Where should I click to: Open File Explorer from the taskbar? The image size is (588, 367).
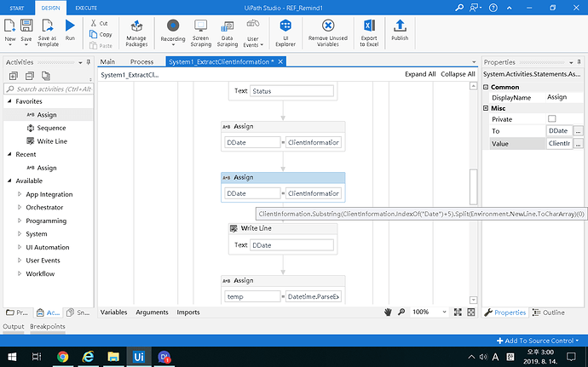click(113, 357)
